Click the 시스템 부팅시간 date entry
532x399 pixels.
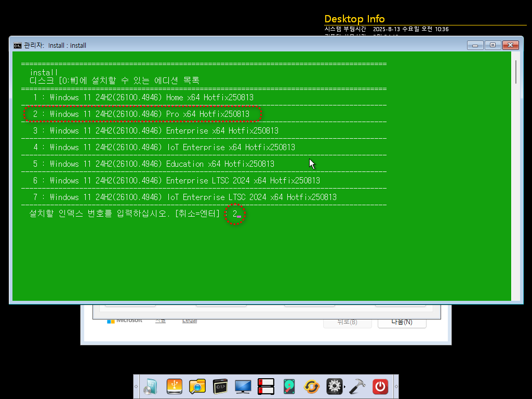(x=387, y=29)
